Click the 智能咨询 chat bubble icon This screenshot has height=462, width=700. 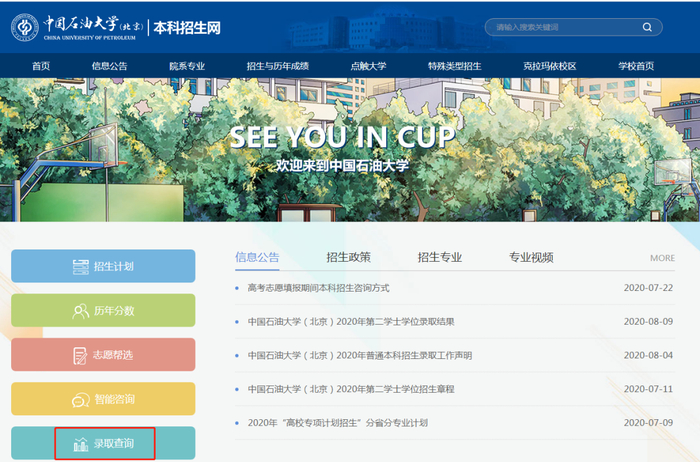81,400
